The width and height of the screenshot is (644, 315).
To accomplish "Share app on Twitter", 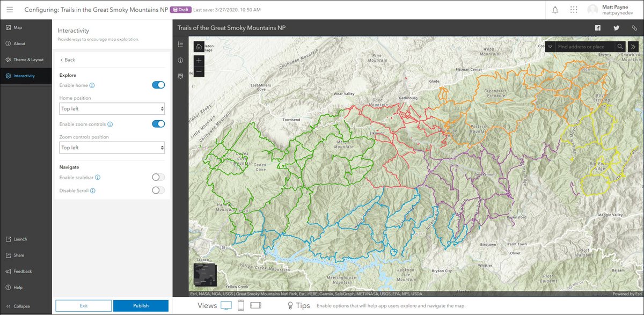I will [x=616, y=27].
